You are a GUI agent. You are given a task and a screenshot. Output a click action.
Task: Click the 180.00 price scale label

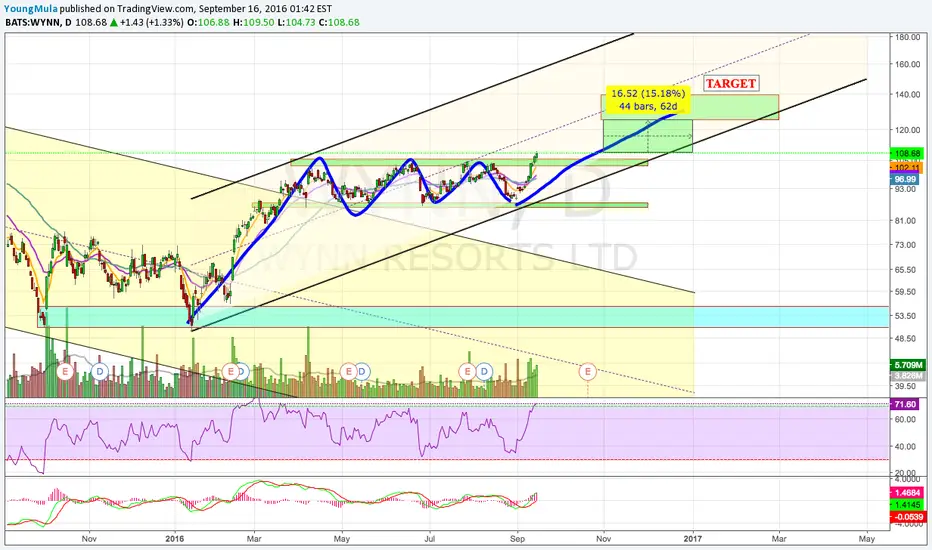point(908,37)
